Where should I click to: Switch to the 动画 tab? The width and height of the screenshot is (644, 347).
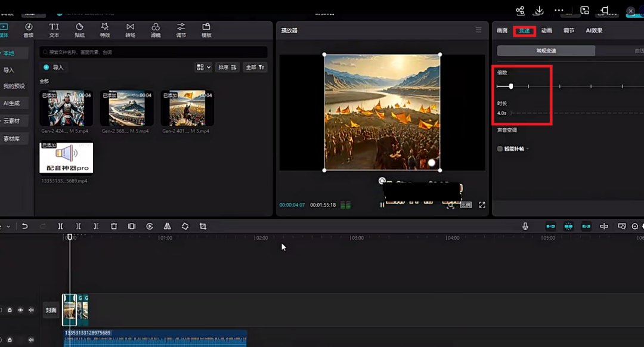(546, 30)
